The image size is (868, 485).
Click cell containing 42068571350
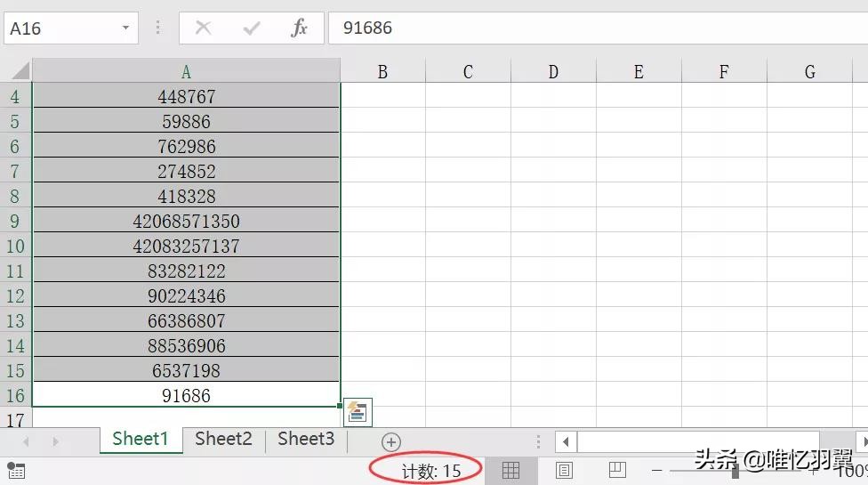(x=186, y=221)
